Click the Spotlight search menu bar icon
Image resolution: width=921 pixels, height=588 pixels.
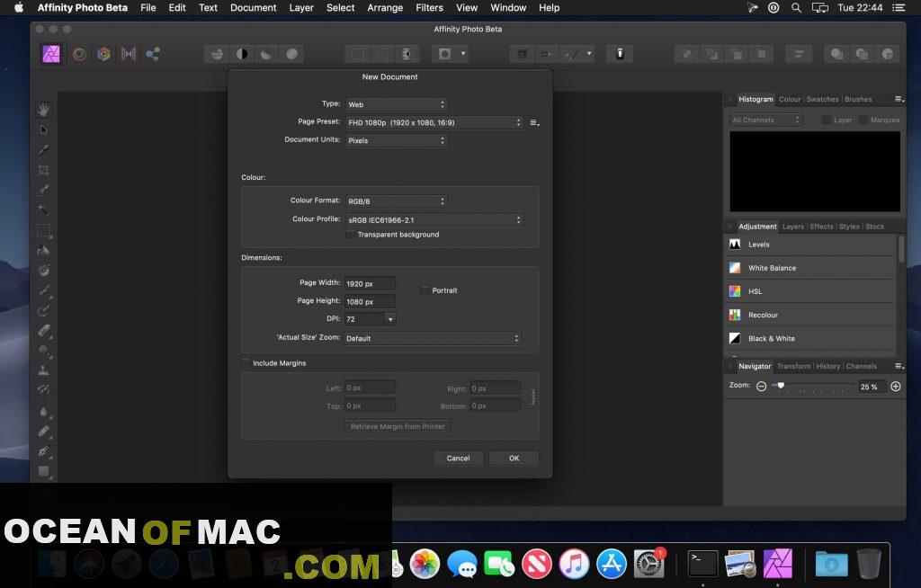point(796,7)
